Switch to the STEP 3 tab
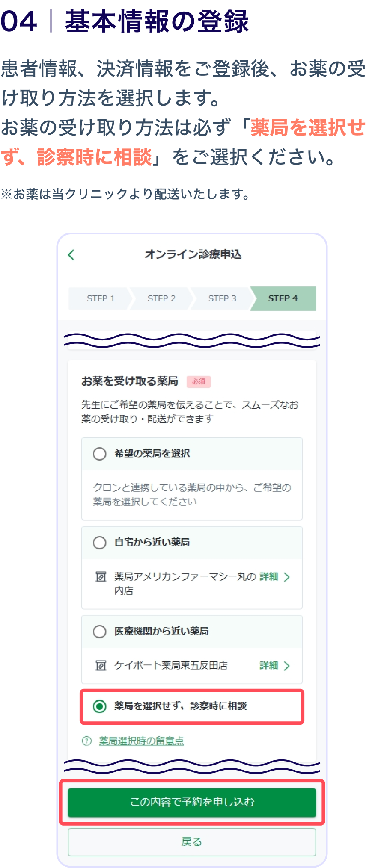 coord(223,298)
